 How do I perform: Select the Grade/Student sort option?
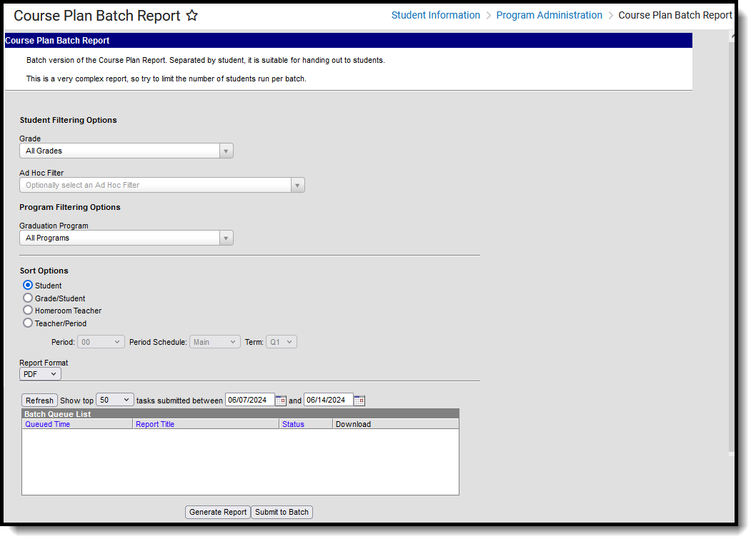[x=28, y=298]
